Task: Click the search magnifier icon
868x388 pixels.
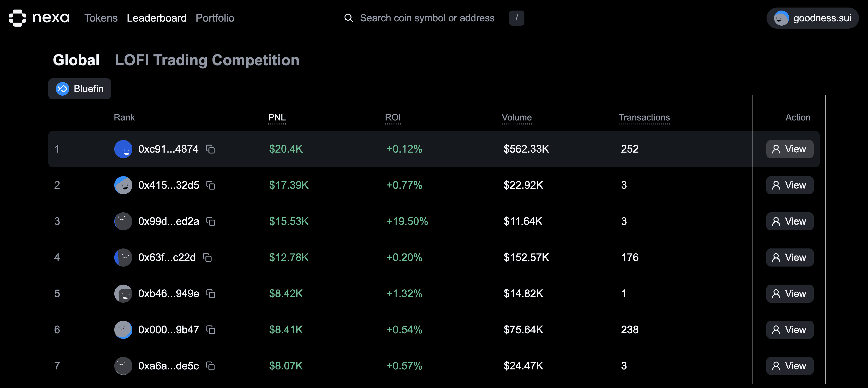Action: (349, 18)
